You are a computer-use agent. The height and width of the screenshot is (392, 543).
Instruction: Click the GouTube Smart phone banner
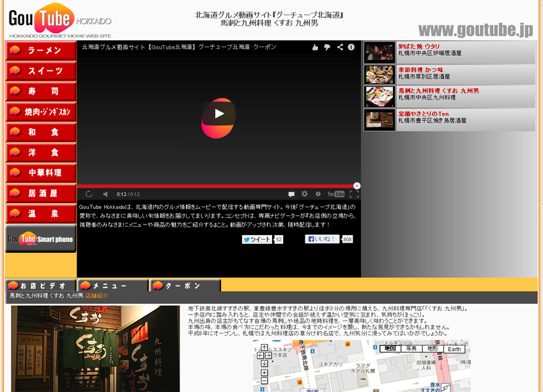[41, 239]
